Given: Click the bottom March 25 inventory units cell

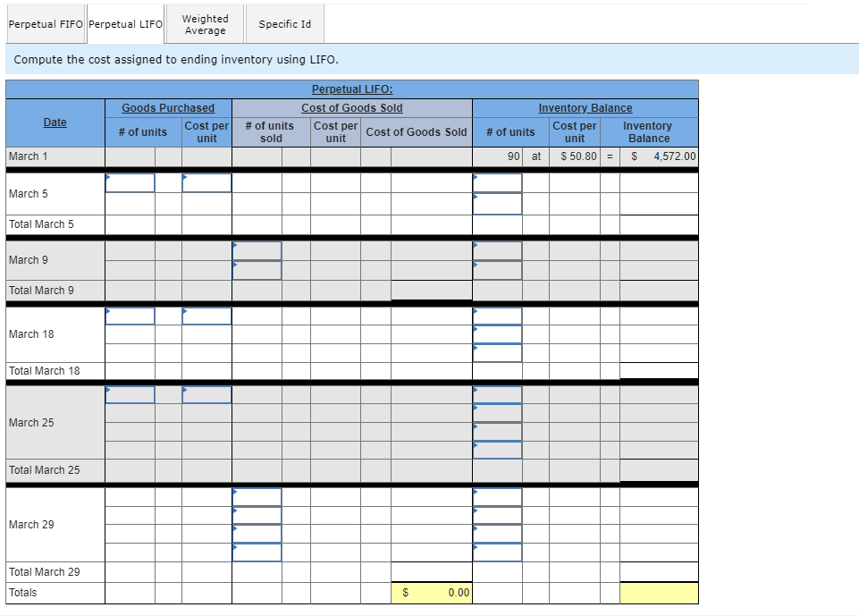Looking at the screenshot, I should tap(497, 450).
